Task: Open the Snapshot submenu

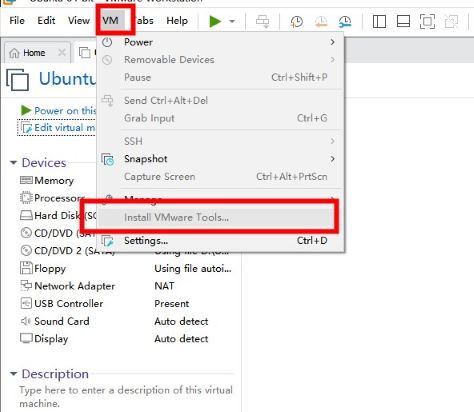Action: tap(221, 159)
